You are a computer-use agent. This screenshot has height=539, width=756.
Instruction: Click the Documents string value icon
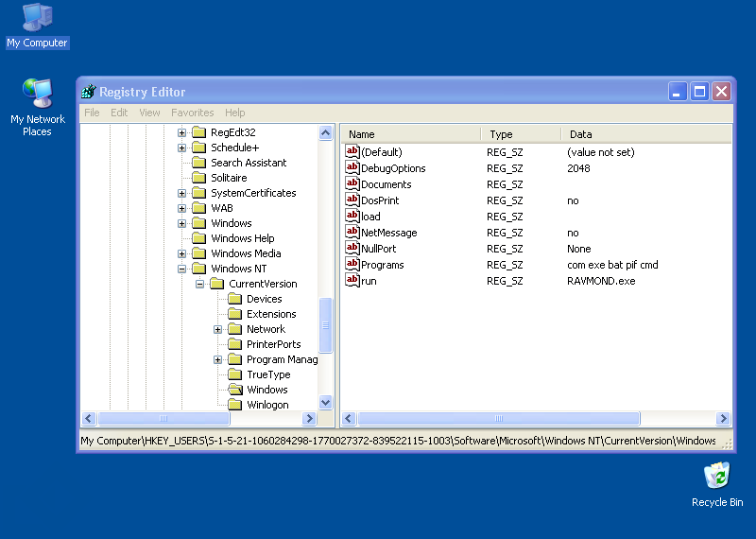point(352,183)
